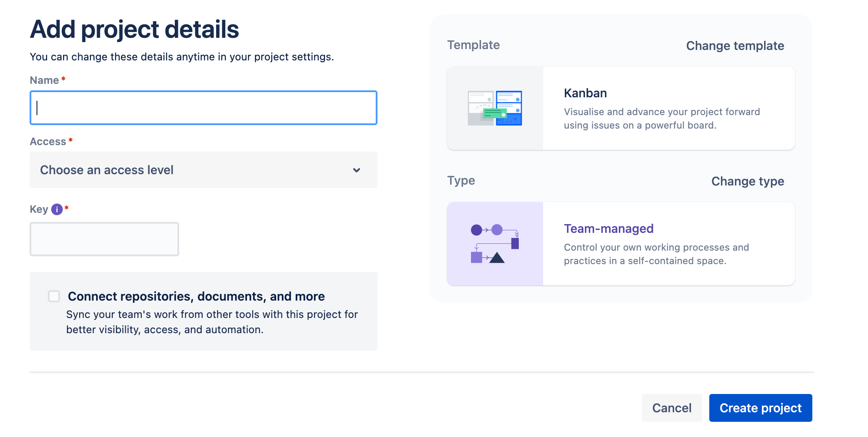Open the Choose an access level dropdown

coord(203,170)
